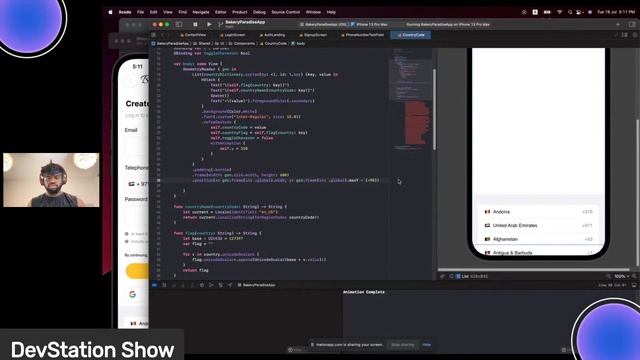Switch to the SignupScreen tab
Screen dimensions: 640x360
[x=313, y=35]
